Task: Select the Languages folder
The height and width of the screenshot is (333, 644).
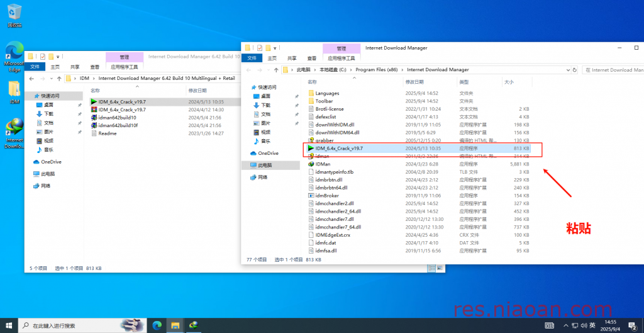Action: (327, 93)
